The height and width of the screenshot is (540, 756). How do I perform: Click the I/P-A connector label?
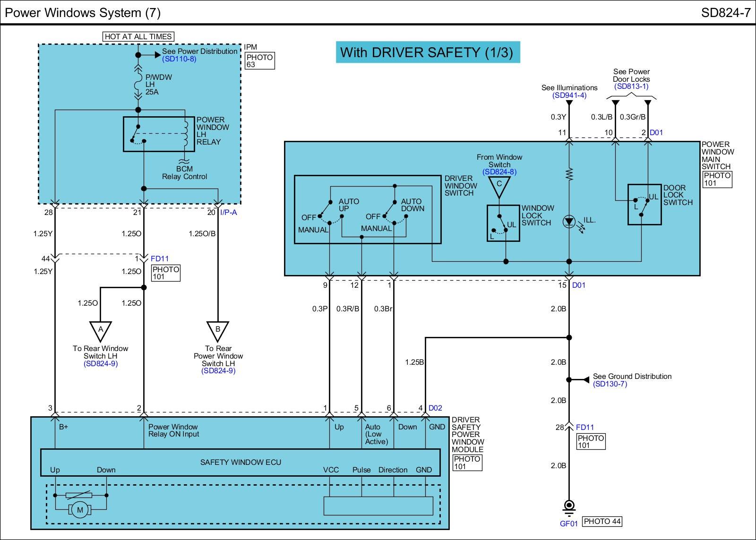click(x=229, y=213)
